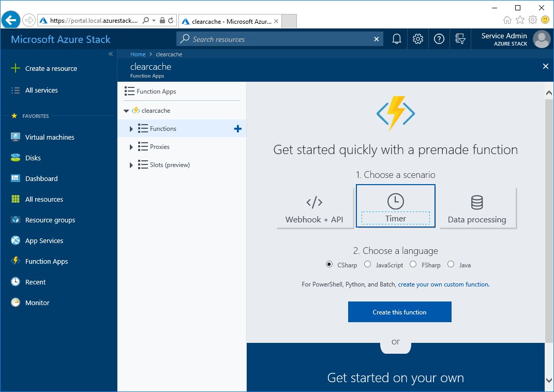The height and width of the screenshot is (392, 554).
Task: Open the browser home icon
Action: [507, 20]
